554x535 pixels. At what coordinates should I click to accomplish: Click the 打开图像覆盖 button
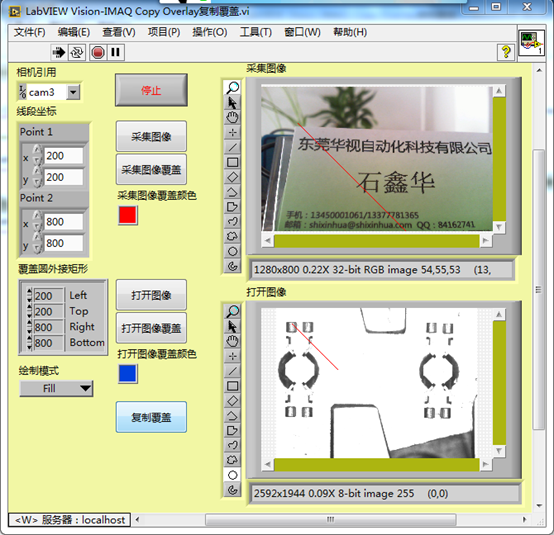click(x=151, y=328)
